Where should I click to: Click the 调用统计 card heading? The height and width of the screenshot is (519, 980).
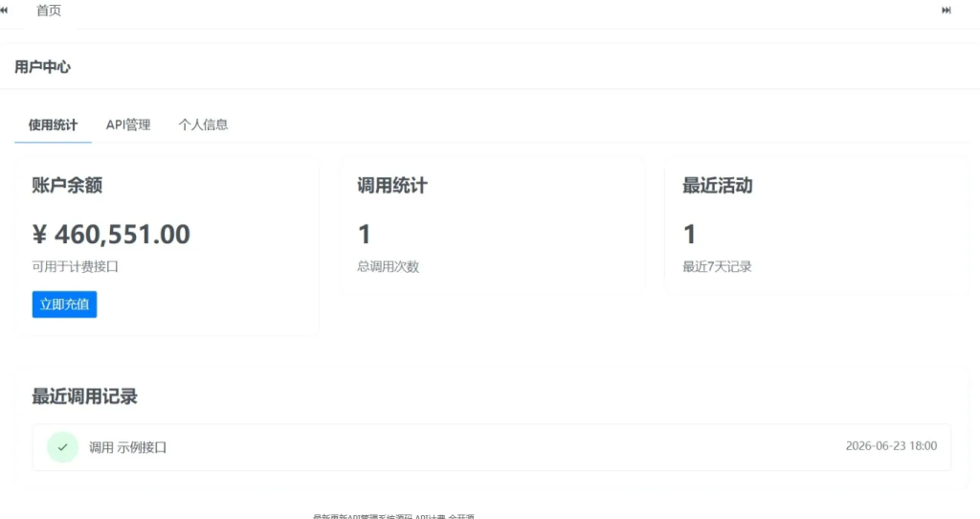pyautogui.click(x=391, y=186)
